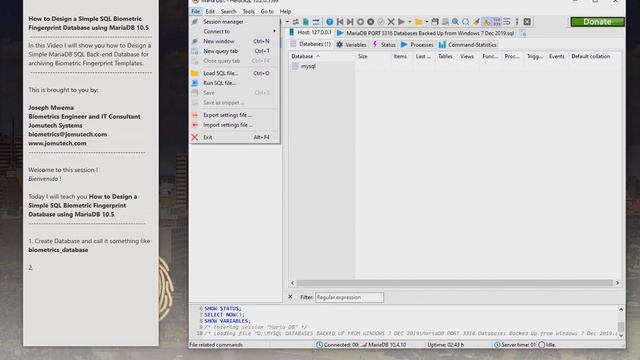Open the Tools menu
The width and height of the screenshot is (640, 360).
click(248, 11)
